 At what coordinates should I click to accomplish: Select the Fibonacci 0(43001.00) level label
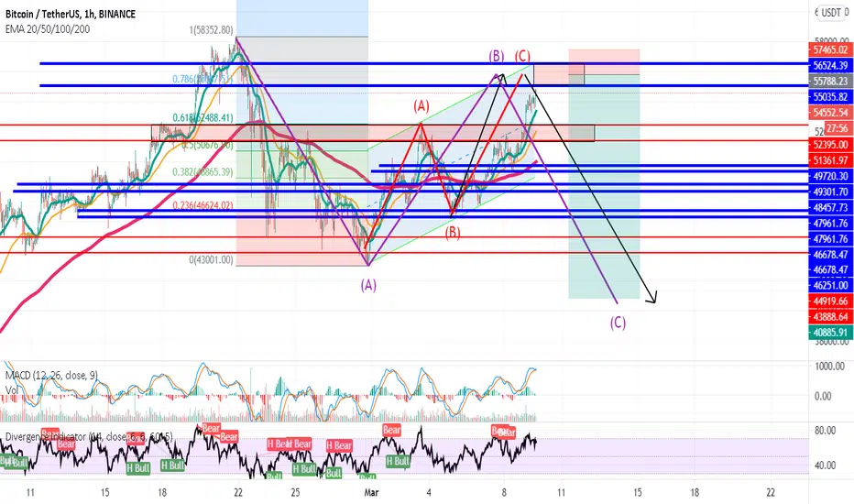point(212,260)
